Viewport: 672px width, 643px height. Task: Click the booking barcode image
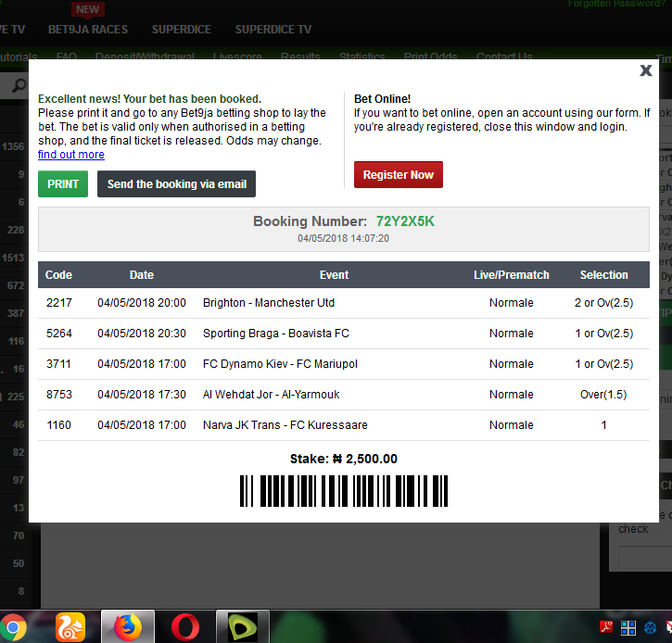(344, 490)
